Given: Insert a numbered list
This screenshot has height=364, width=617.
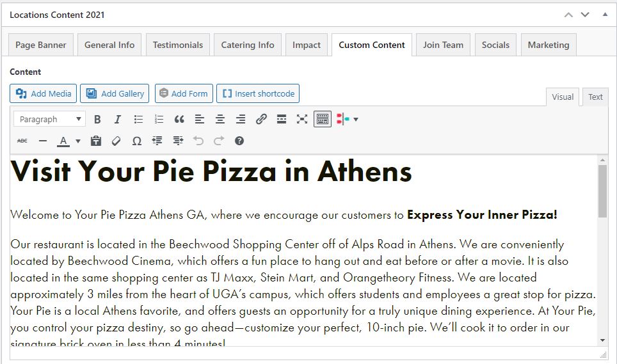Looking at the screenshot, I should (159, 119).
